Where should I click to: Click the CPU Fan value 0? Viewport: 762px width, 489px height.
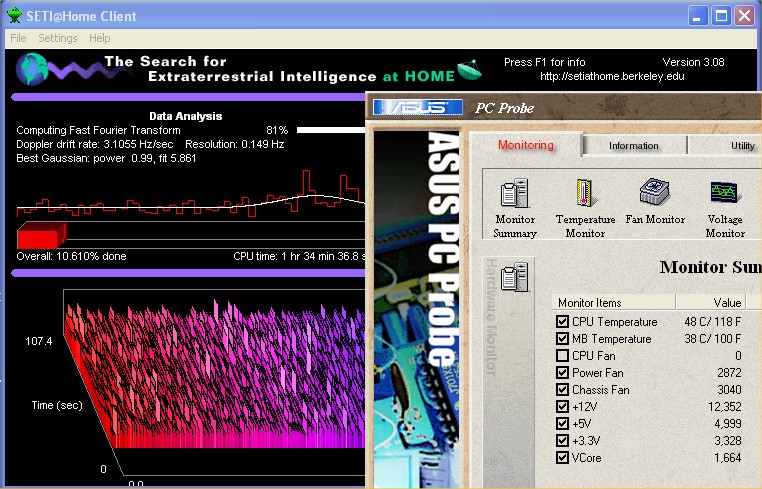(x=738, y=355)
